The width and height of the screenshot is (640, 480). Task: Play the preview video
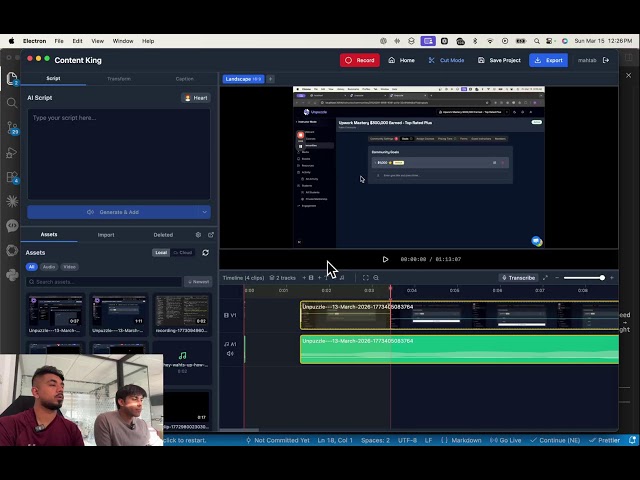(x=385, y=260)
